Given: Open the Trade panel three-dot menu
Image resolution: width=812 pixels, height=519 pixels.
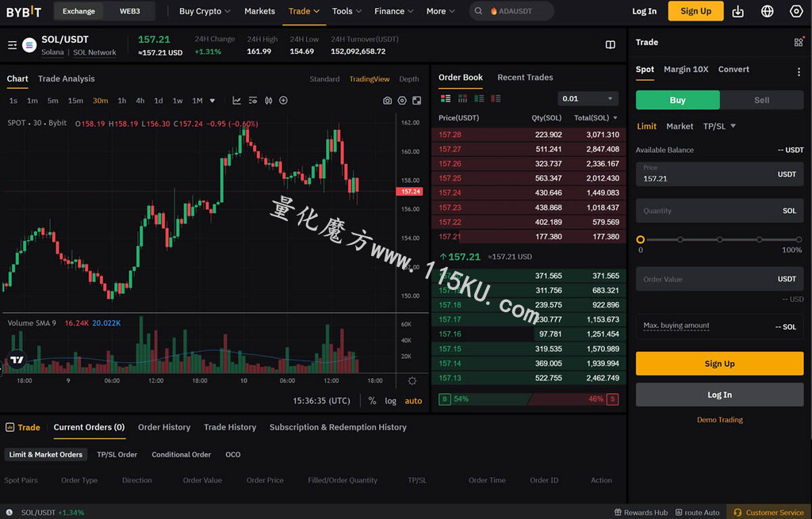Looking at the screenshot, I should pyautogui.click(x=799, y=72).
